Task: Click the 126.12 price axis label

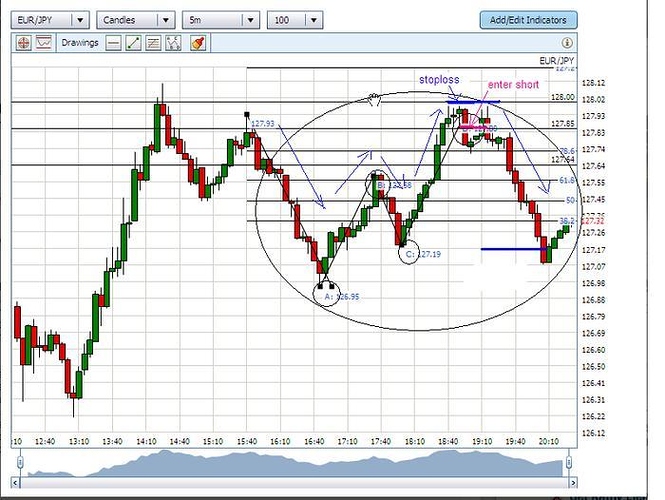Action: click(x=593, y=433)
